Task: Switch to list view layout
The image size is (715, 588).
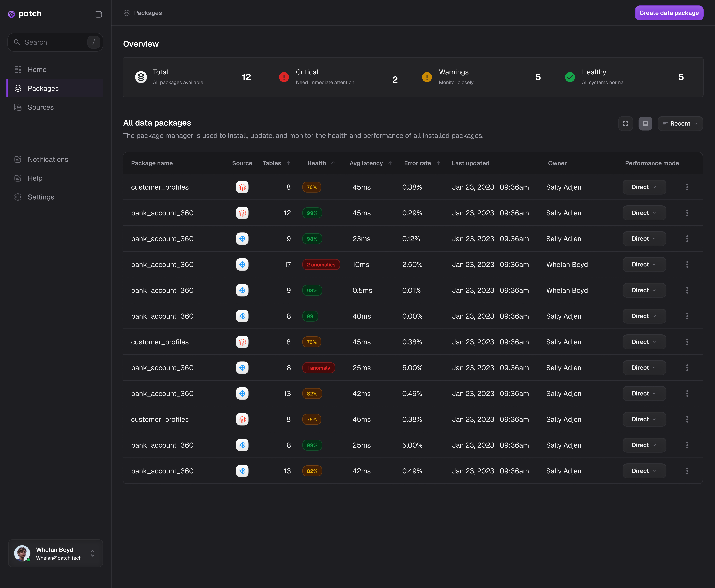Action: [x=645, y=124]
